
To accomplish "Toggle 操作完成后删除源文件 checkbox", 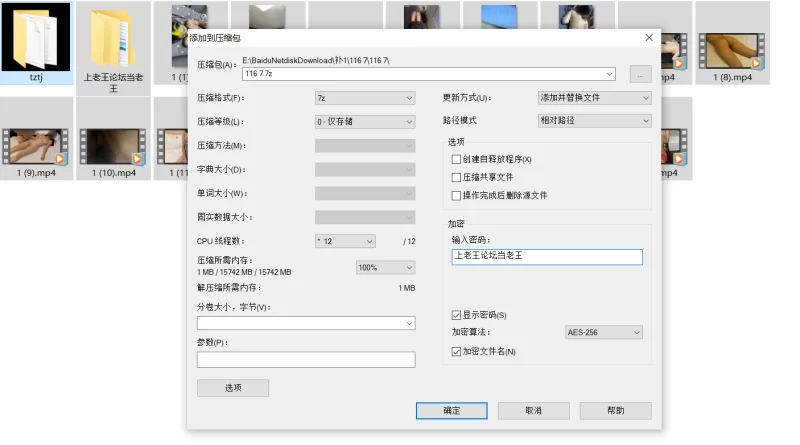I will pos(457,195).
